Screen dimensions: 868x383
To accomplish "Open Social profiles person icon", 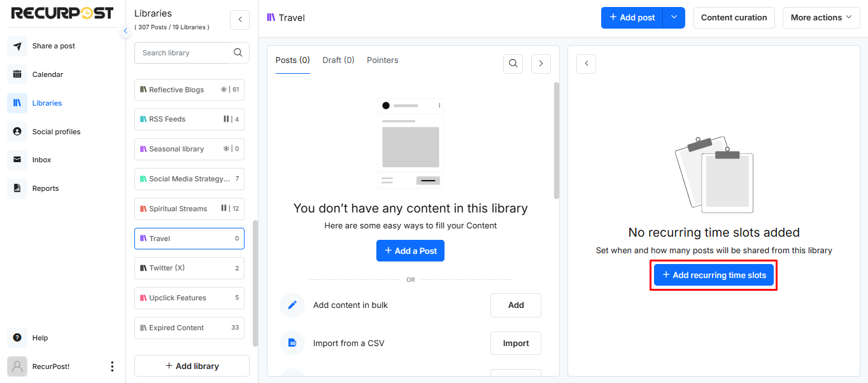I will [x=17, y=132].
